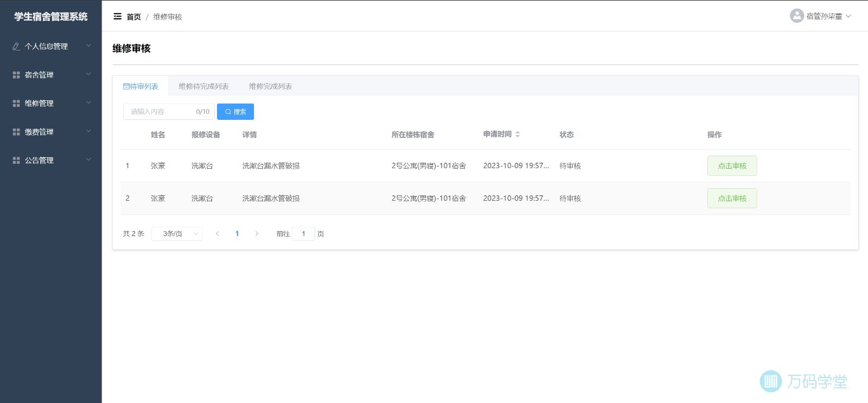Click the blue 搜索 button

[235, 112]
